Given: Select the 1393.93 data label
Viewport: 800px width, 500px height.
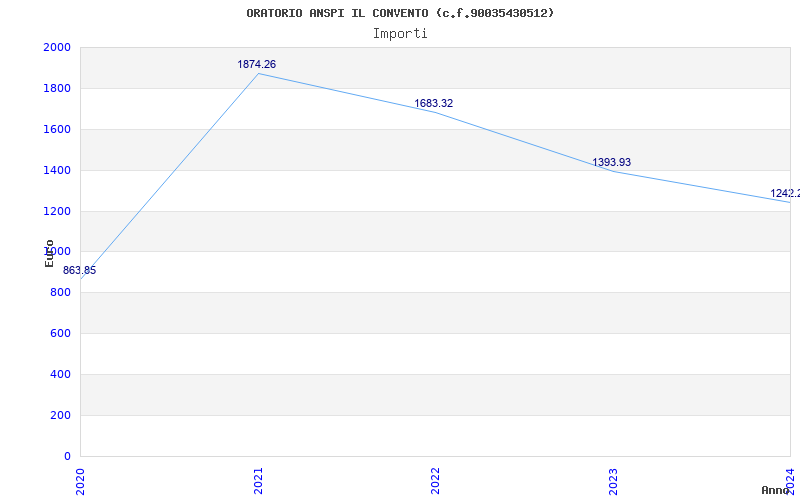Looking at the screenshot, I should pyautogui.click(x=611, y=162).
